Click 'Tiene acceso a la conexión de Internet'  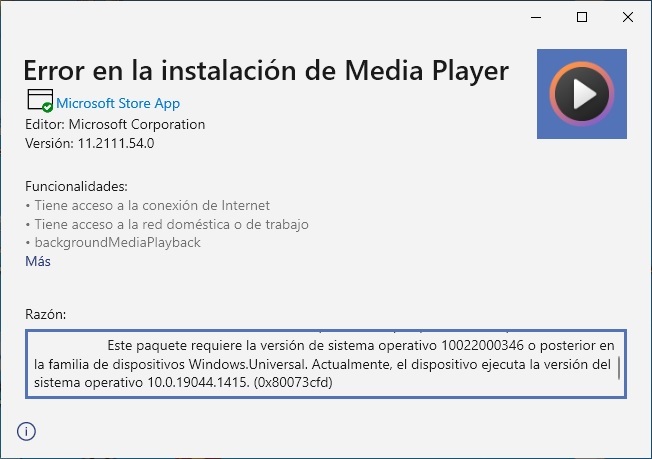point(152,205)
